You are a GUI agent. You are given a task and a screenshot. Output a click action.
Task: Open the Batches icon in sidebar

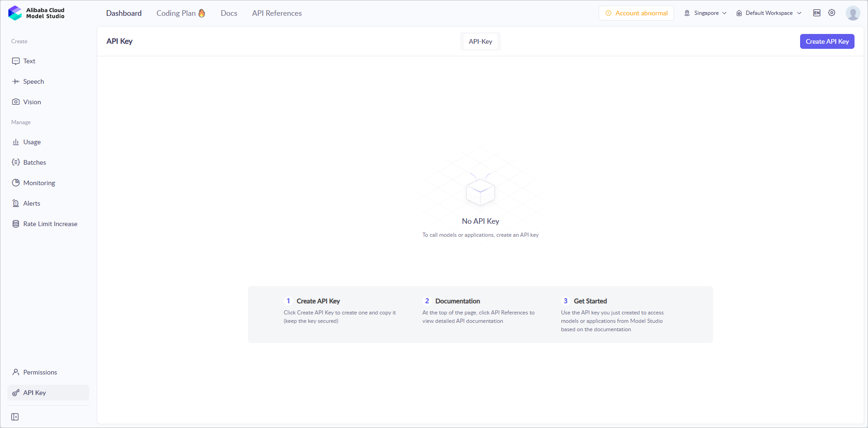(16, 162)
